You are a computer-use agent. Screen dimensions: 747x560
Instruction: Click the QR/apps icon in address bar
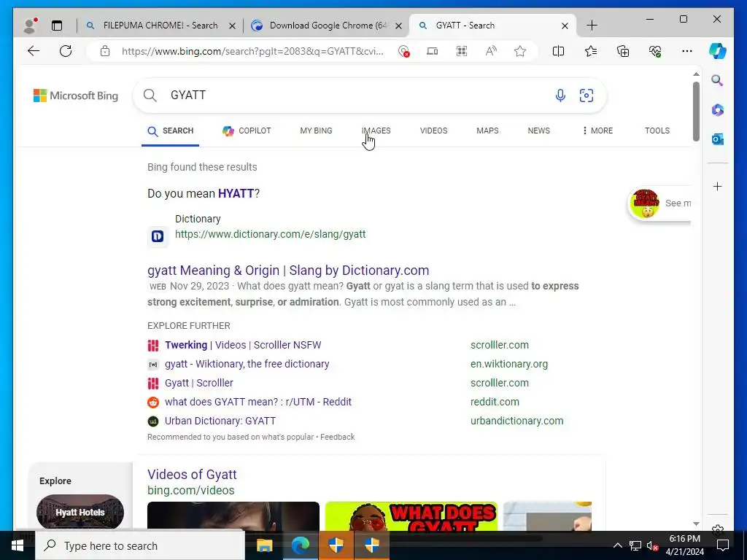click(462, 51)
